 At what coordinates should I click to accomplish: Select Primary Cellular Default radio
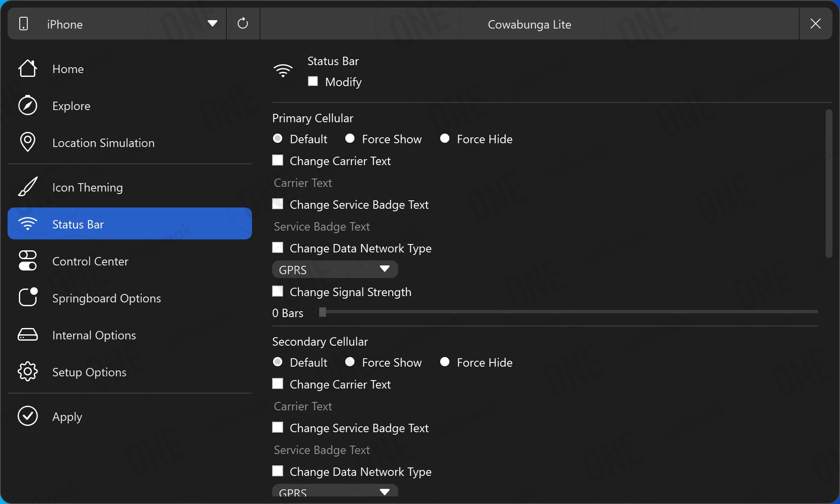click(278, 138)
